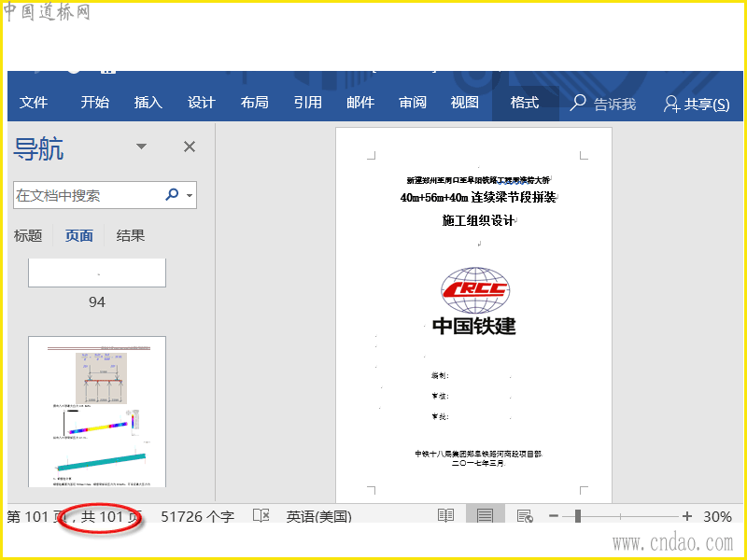
Task: Switch to the 结果 navigation tab
Action: coord(130,235)
